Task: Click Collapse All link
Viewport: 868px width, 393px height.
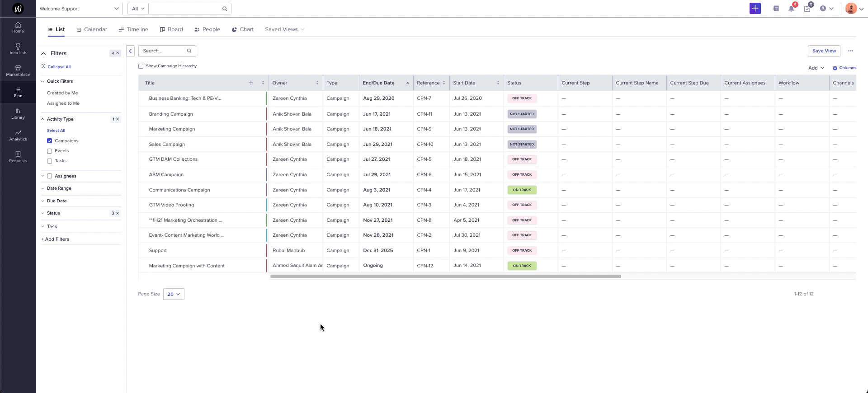Action: (56, 66)
